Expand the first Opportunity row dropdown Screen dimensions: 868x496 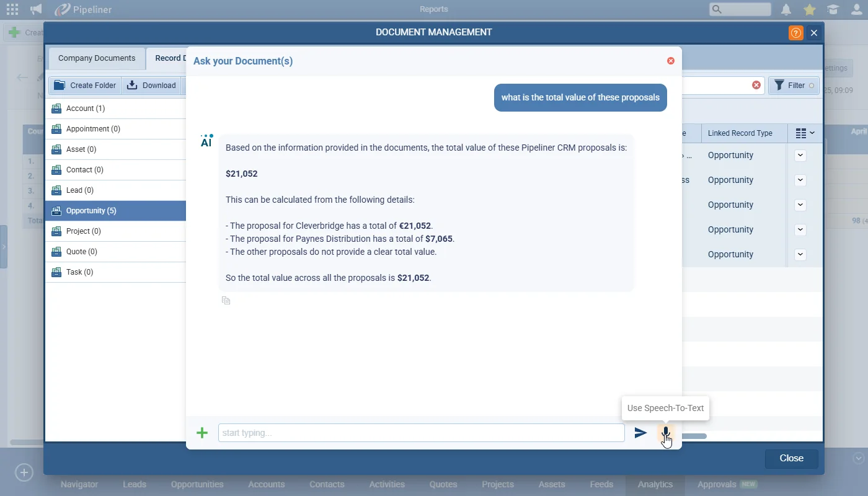tap(800, 155)
